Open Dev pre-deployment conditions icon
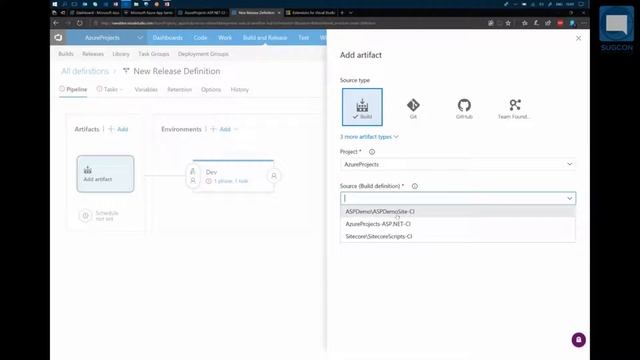Screen dimensions: 640x360 tap(193, 176)
